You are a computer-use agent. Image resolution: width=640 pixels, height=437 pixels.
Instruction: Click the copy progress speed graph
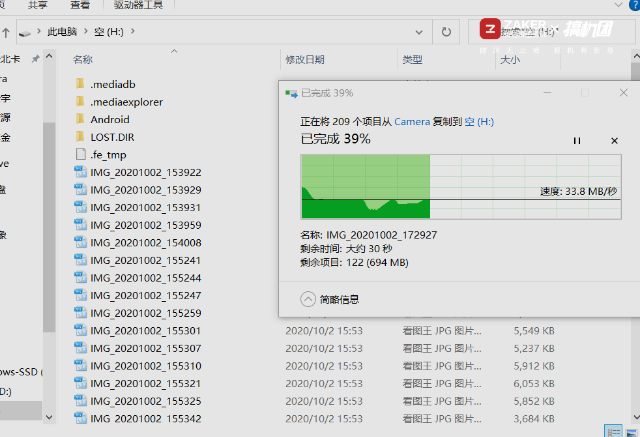[461, 186]
